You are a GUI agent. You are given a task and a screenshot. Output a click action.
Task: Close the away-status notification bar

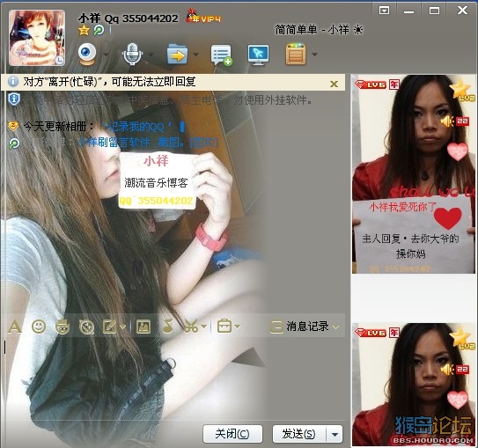335,84
